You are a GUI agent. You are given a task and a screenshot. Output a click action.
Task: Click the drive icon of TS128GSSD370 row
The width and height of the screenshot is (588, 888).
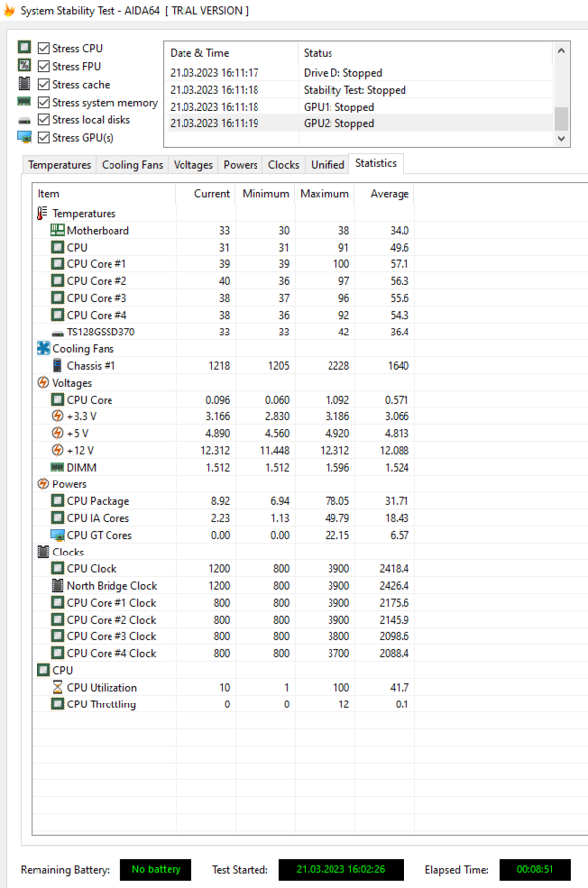(57, 333)
